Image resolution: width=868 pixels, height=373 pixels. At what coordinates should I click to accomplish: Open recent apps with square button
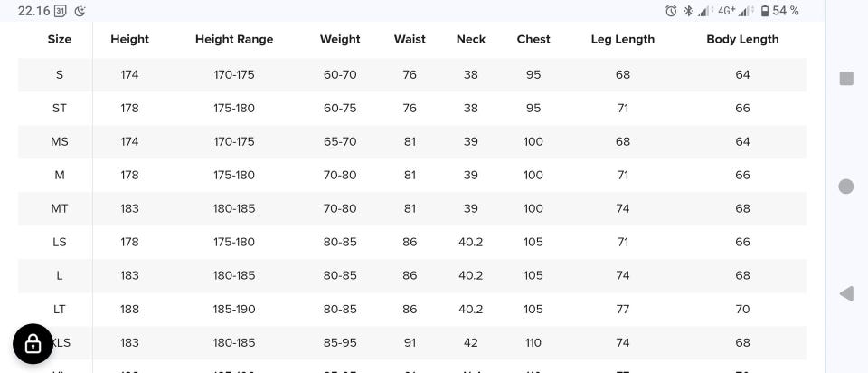click(x=846, y=79)
